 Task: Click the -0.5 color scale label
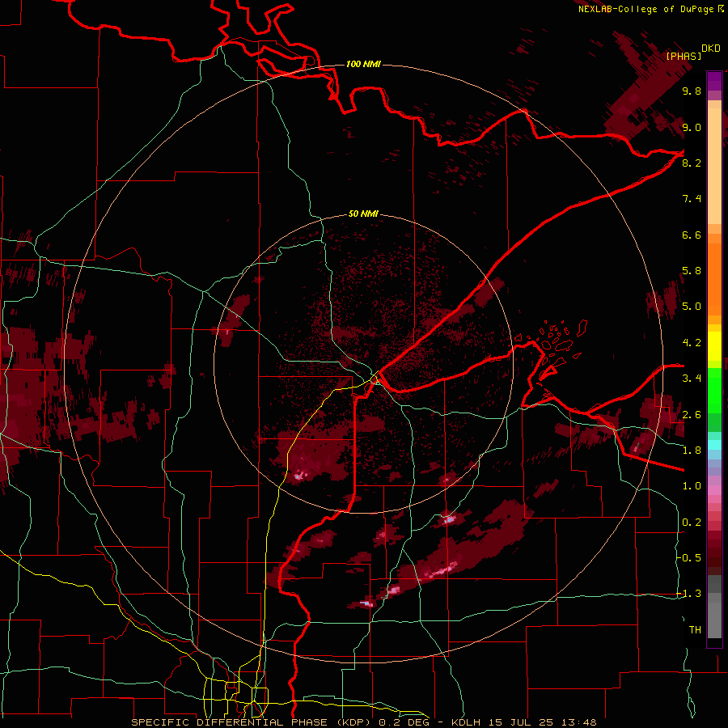(689, 557)
